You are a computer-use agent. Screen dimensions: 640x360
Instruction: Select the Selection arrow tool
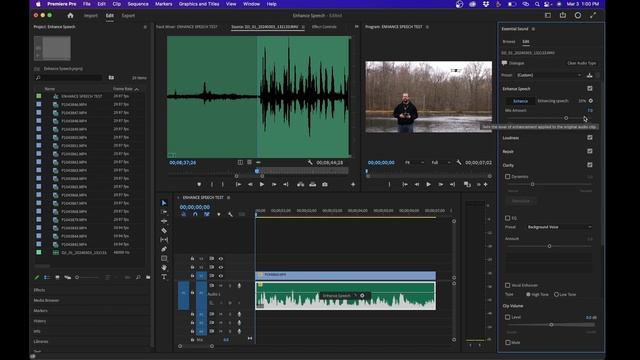pyautogui.click(x=164, y=203)
